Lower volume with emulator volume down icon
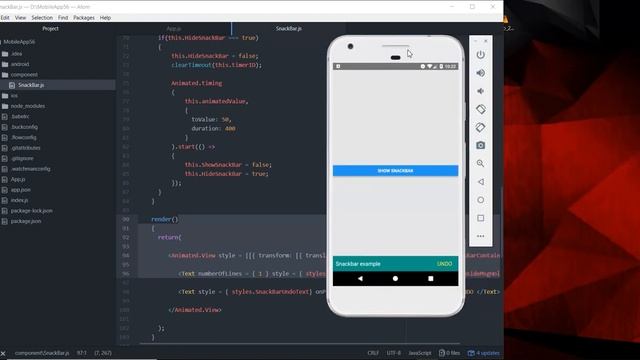 (480, 91)
